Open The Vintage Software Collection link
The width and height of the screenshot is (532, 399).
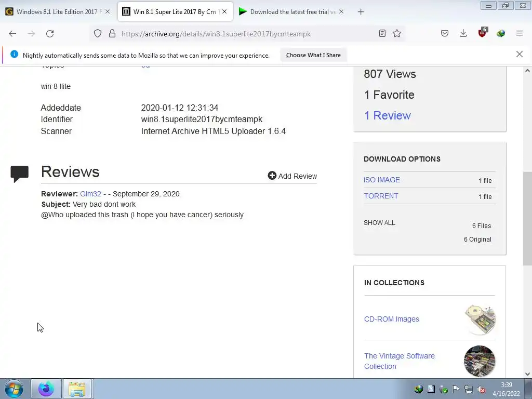coord(400,361)
